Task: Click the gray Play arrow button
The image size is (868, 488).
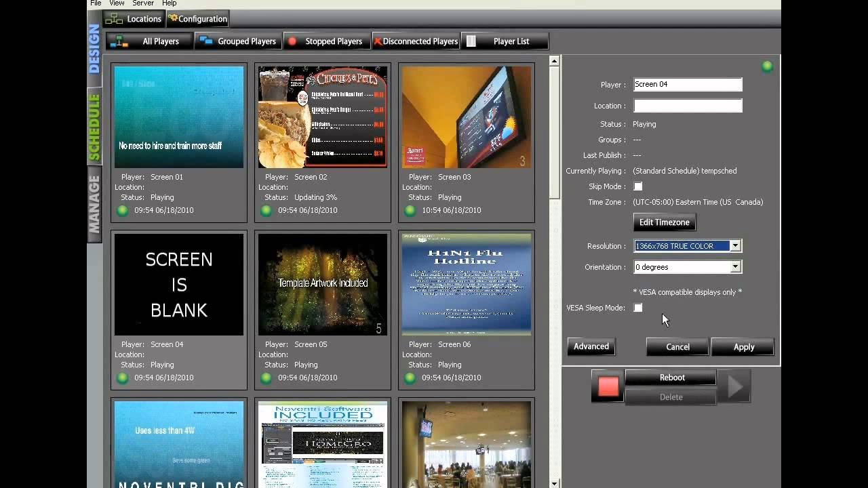Action: pos(735,387)
